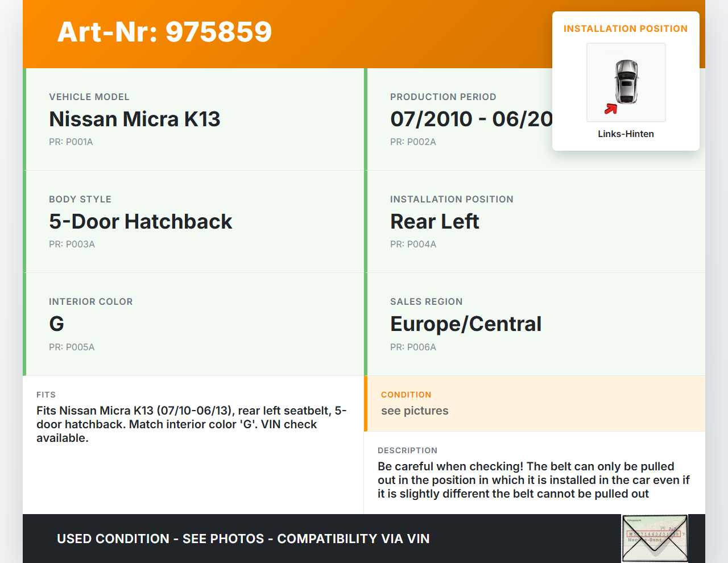Open the VIN envelope thumbnail in footer

click(x=655, y=539)
